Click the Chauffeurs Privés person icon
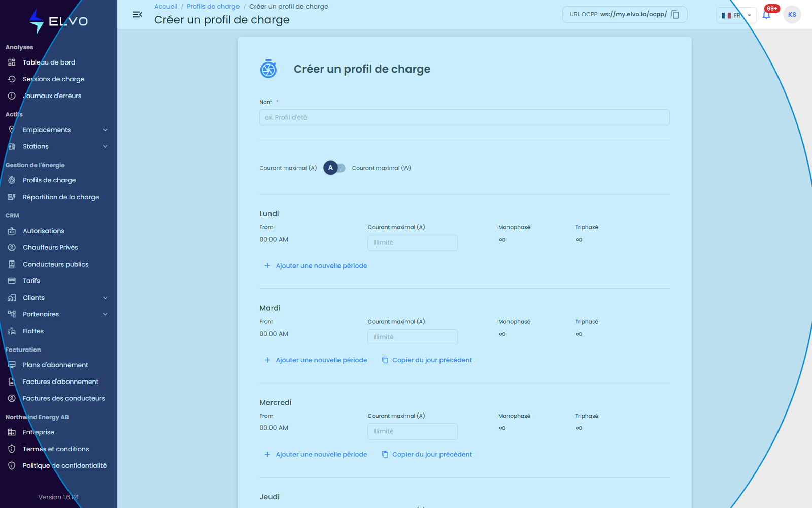812x508 pixels. pyautogui.click(x=12, y=248)
